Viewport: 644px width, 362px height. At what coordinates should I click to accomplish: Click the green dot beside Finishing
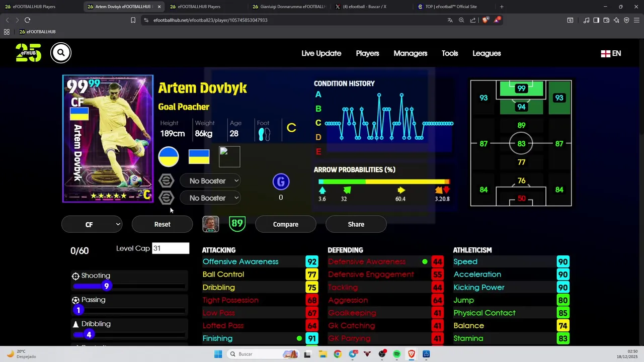(299, 338)
